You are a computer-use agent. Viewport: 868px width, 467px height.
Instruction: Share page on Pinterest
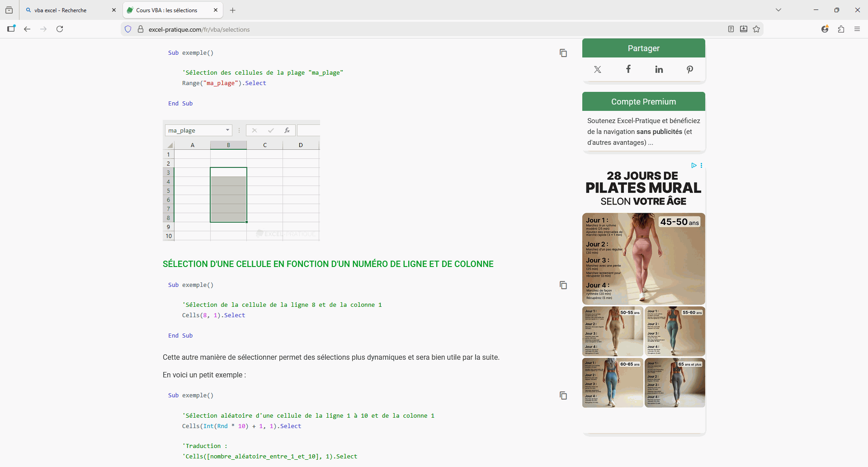point(689,69)
